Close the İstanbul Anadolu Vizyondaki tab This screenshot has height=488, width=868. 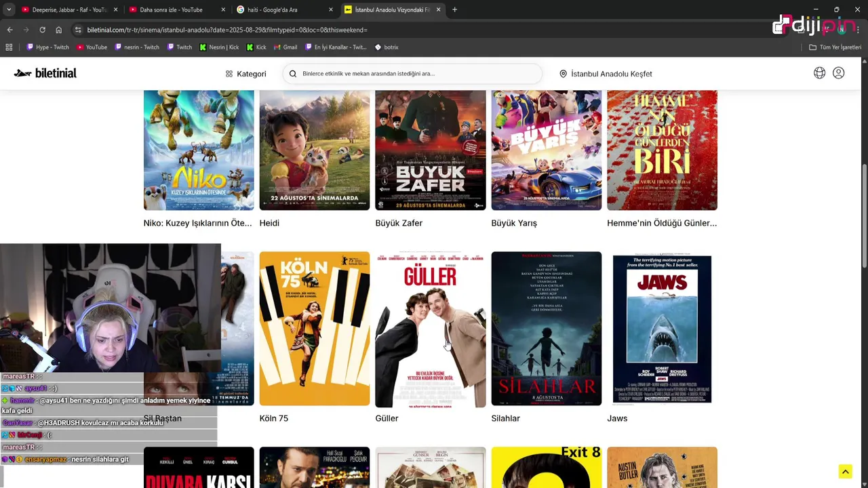coord(438,9)
